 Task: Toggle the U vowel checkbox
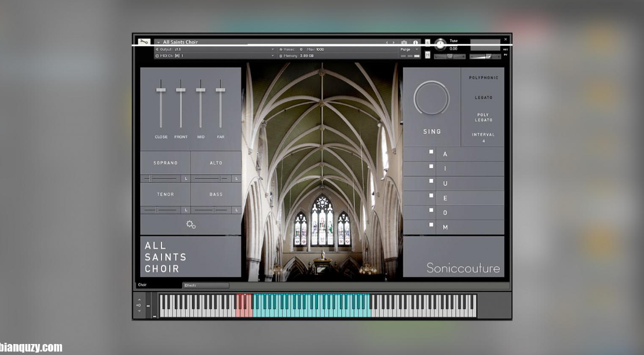point(431,181)
